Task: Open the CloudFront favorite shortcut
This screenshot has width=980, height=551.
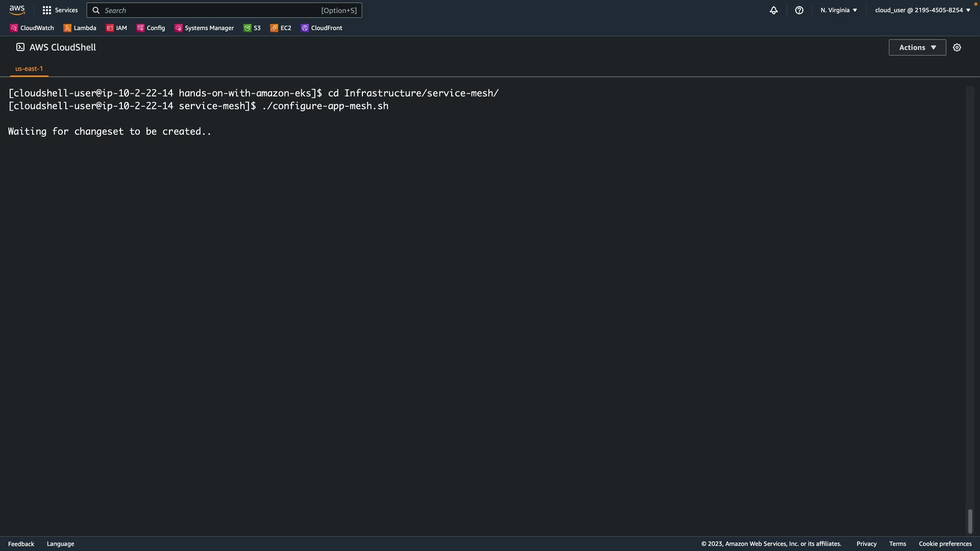Action: (322, 28)
